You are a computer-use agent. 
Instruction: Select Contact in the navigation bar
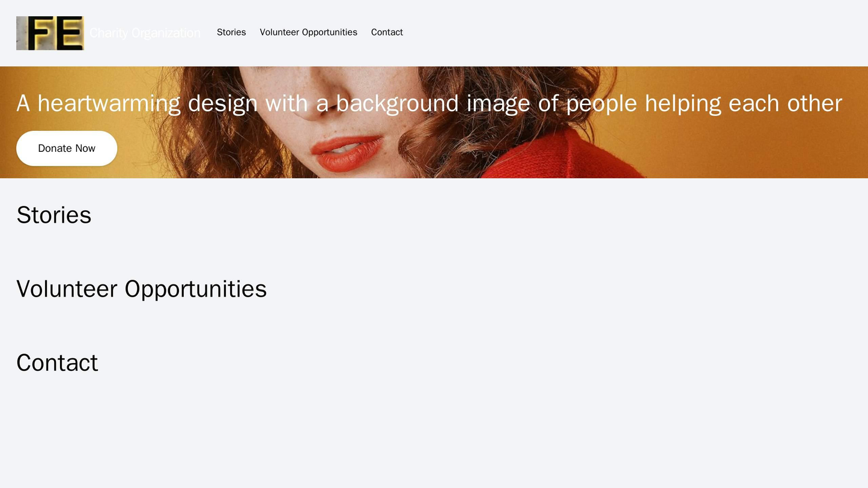[386, 32]
